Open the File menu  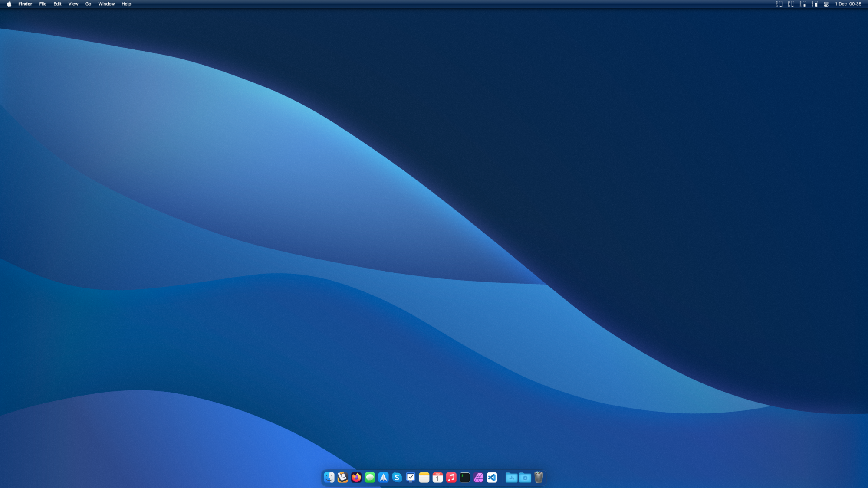[43, 4]
